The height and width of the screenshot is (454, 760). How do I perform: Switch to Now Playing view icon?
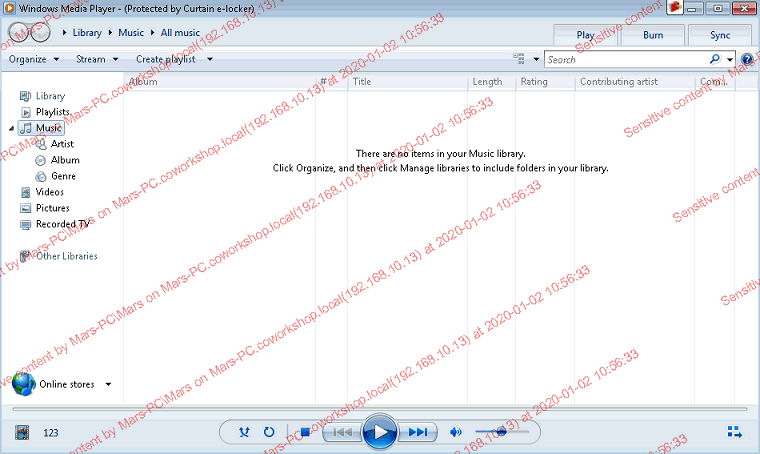pyautogui.click(x=734, y=432)
